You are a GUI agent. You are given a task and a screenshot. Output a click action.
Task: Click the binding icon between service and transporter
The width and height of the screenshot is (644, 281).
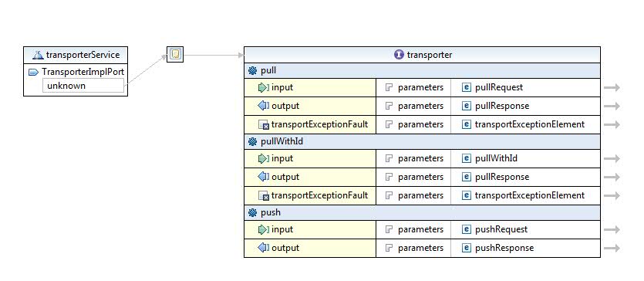point(175,54)
